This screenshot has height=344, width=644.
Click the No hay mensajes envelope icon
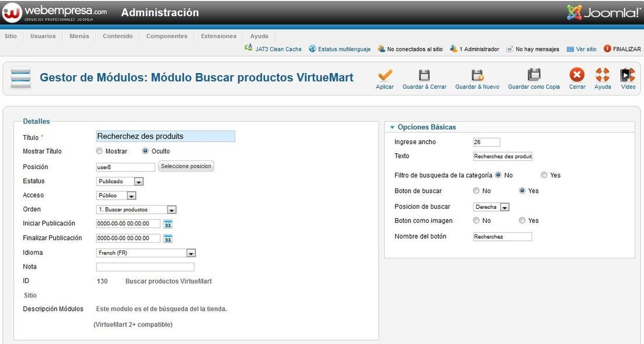pos(510,49)
